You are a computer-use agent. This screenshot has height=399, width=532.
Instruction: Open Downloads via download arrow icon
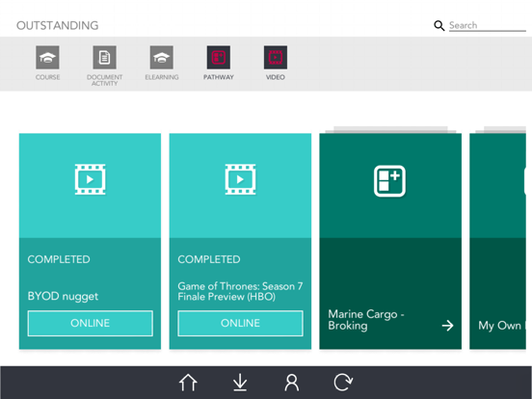point(240,383)
